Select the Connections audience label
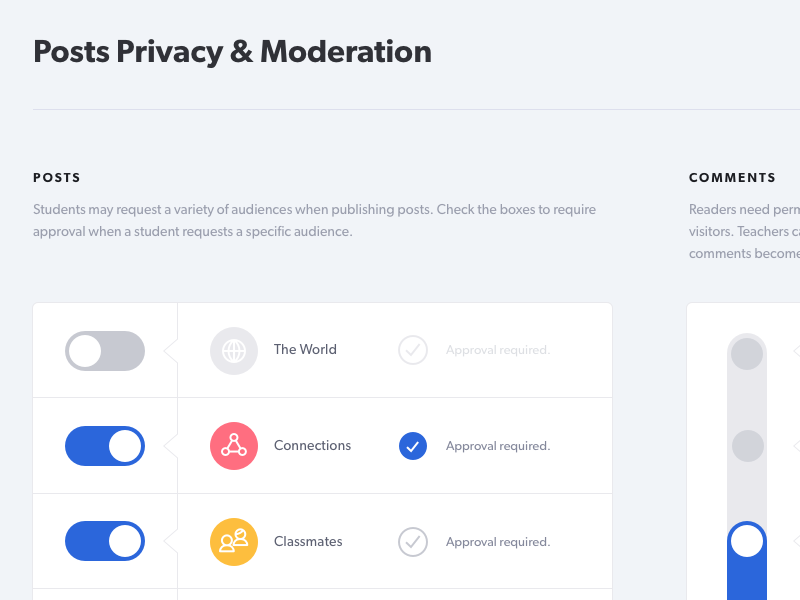 [312, 446]
